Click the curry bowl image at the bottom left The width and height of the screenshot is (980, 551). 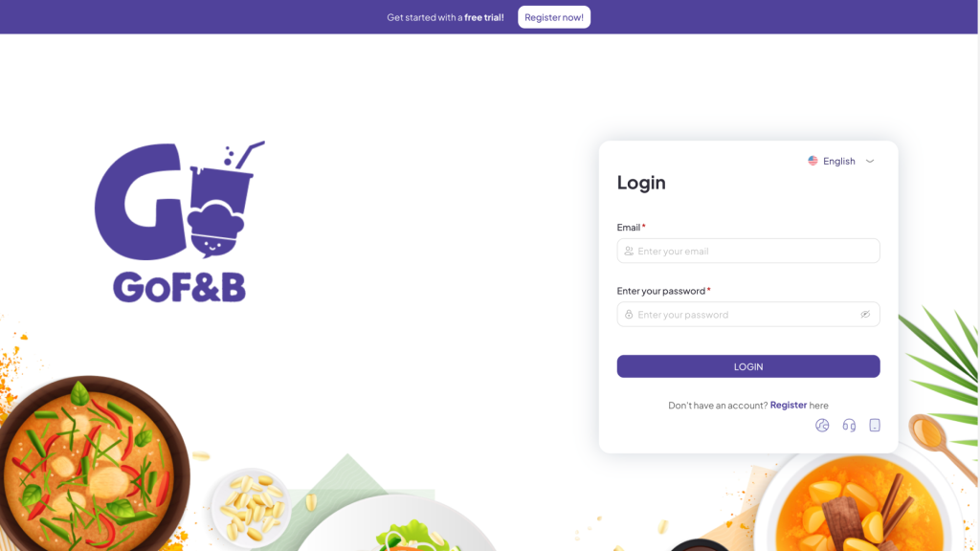coord(94,464)
